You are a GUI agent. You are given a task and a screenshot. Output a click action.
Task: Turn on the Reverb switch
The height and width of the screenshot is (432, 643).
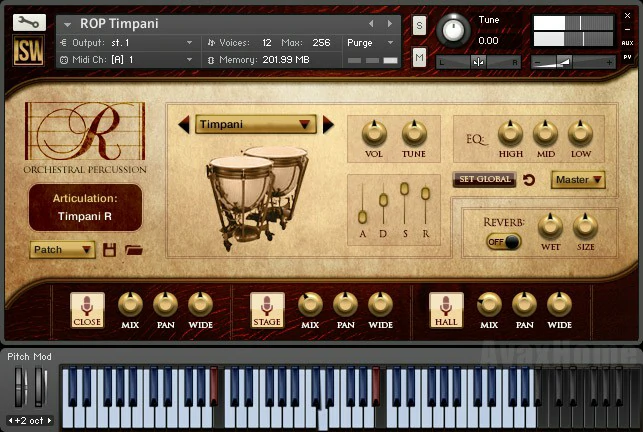(x=504, y=242)
